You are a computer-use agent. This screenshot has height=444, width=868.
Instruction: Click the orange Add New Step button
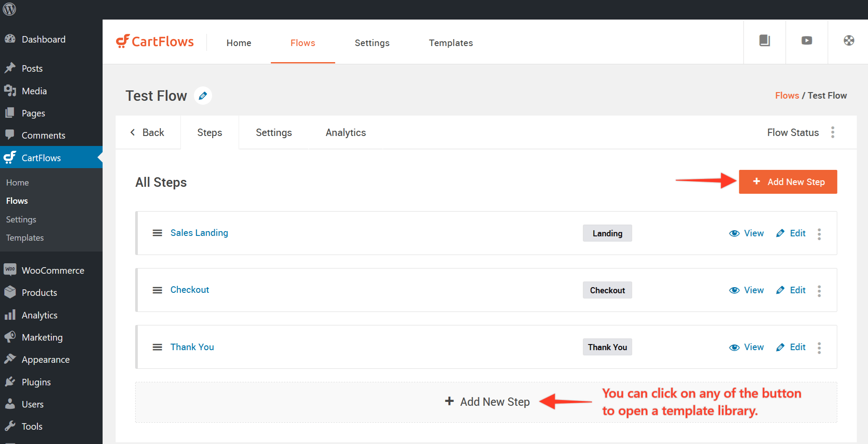click(x=788, y=182)
